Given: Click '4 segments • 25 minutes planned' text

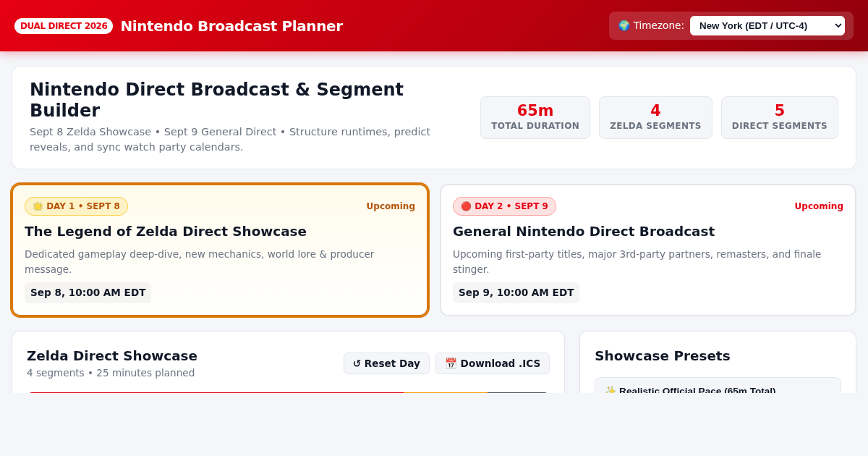Looking at the screenshot, I should (111, 373).
